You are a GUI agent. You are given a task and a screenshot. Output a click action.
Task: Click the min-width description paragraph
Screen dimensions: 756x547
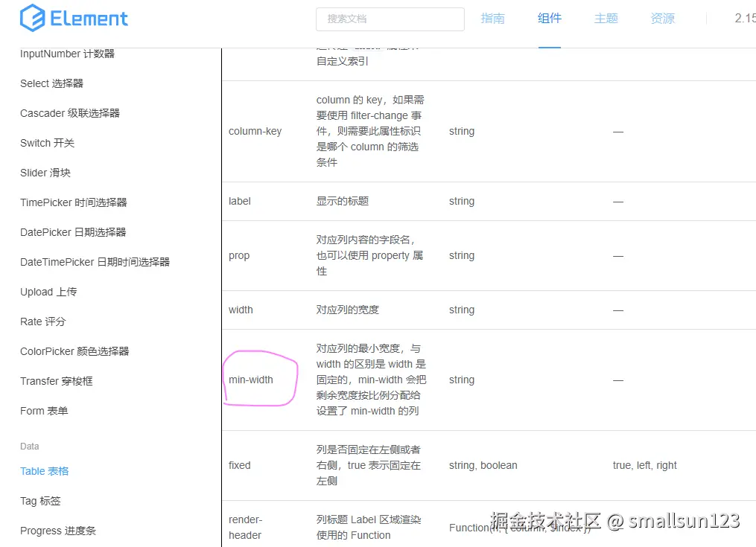pyautogui.click(x=371, y=380)
